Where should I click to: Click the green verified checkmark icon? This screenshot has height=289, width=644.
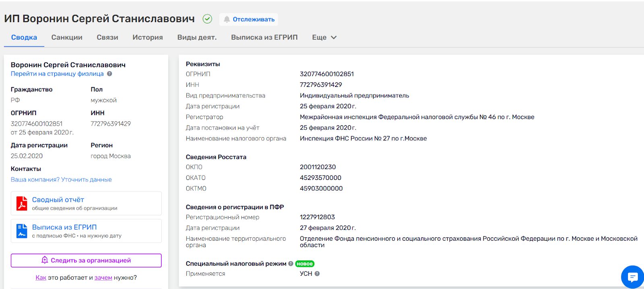207,19
